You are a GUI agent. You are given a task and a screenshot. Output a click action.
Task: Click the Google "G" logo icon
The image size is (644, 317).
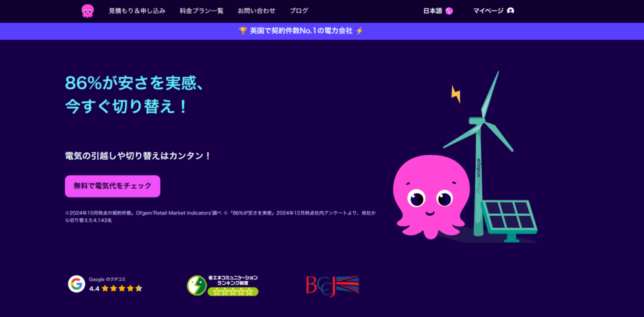click(x=77, y=284)
